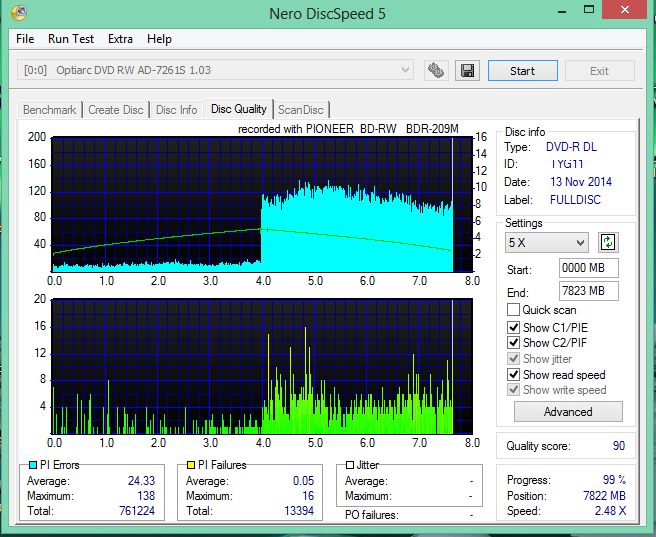656x537 pixels.
Task: Click the progress value 99 %
Action: tap(614, 479)
